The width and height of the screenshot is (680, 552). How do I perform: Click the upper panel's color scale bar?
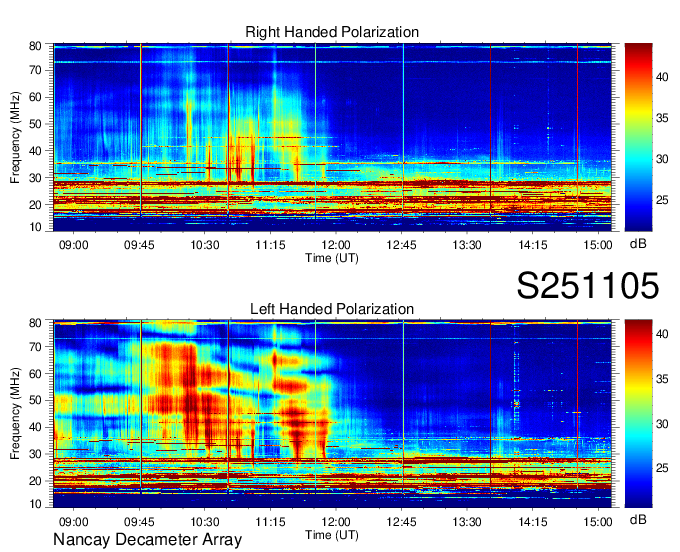coord(638,129)
